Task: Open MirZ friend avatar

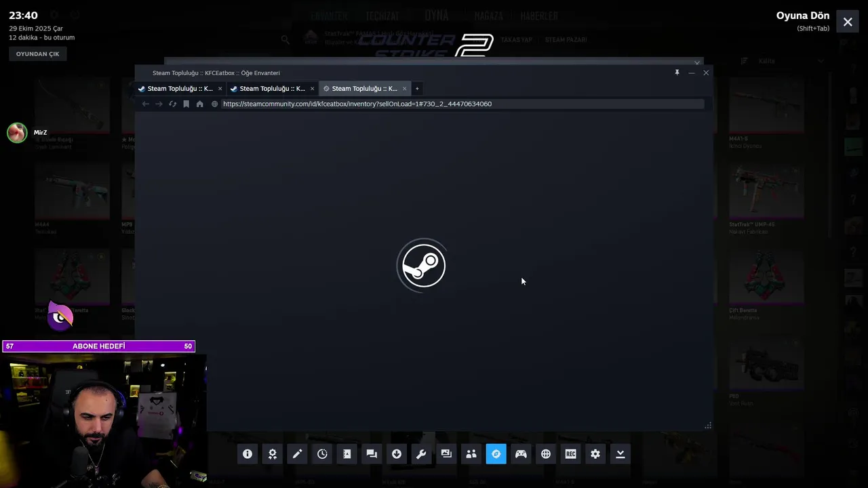Action: pos(17,133)
